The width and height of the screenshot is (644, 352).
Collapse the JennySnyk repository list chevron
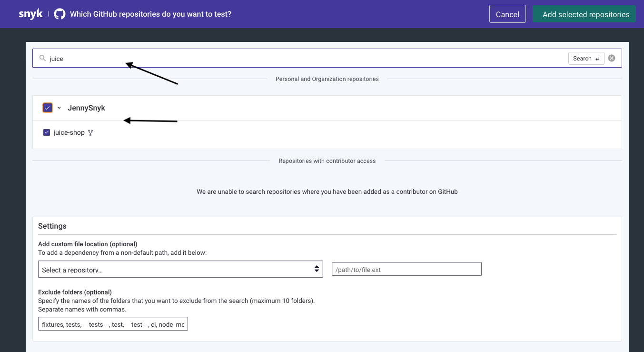[59, 108]
